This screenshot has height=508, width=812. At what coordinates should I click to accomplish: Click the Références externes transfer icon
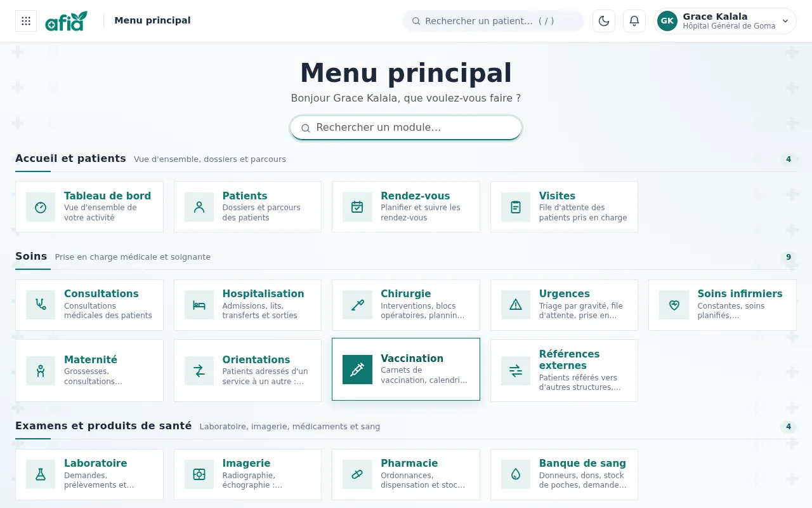[516, 371]
